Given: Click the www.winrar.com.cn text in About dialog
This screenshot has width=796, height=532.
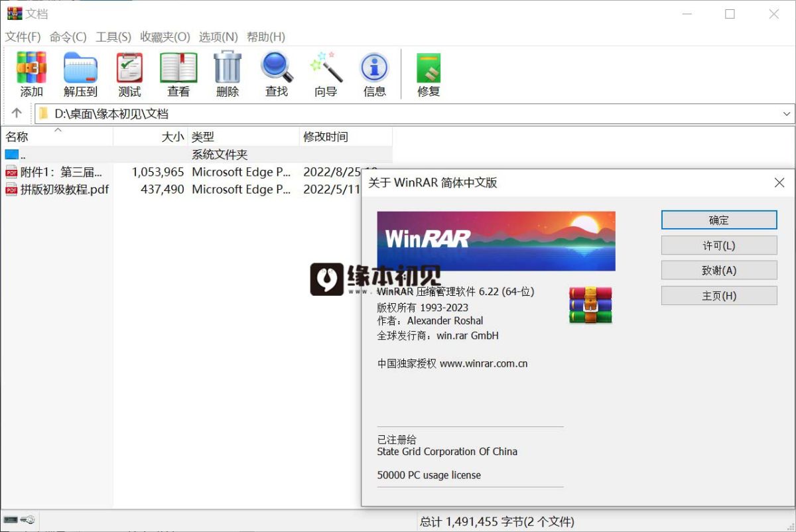Looking at the screenshot, I should (x=484, y=364).
